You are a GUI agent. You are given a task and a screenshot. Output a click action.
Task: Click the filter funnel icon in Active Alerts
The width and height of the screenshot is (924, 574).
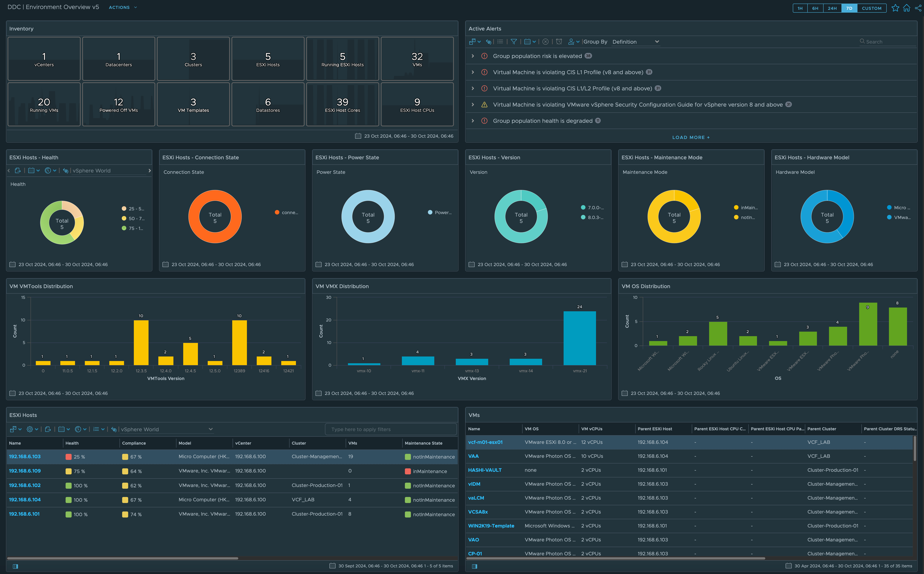point(514,42)
